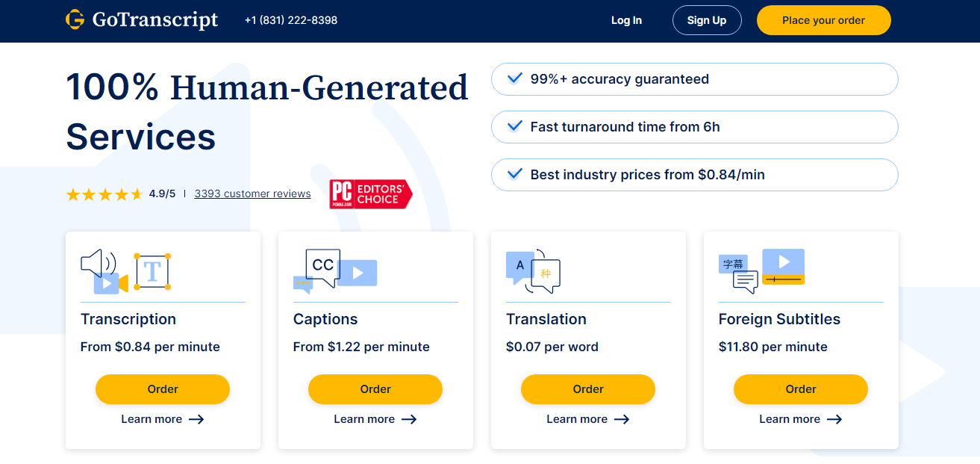Click the PC Editors' Choice badge
980x464 pixels.
(x=371, y=194)
